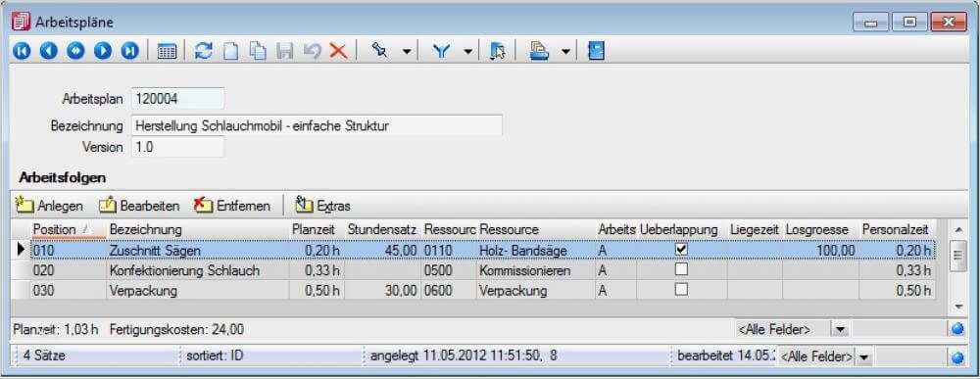Click the Liegezeit column header
This screenshot has height=379, width=980.
click(x=755, y=230)
